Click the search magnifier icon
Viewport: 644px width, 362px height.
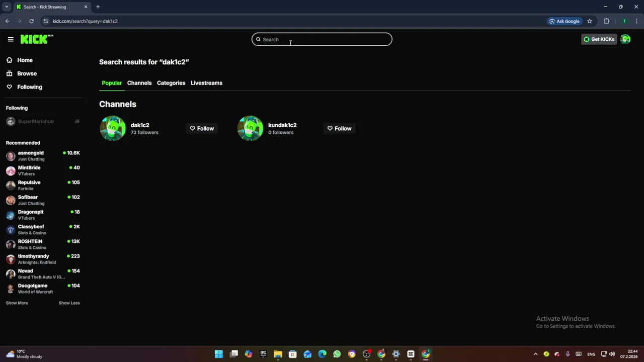click(x=258, y=39)
